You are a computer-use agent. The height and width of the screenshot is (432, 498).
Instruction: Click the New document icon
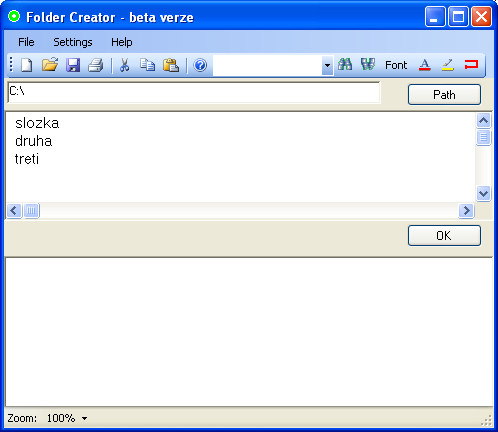(x=27, y=65)
